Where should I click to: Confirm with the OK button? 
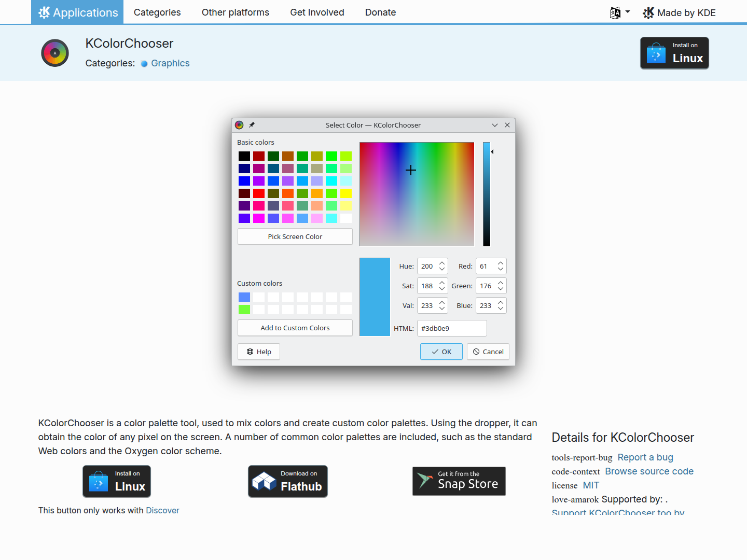tap(441, 352)
